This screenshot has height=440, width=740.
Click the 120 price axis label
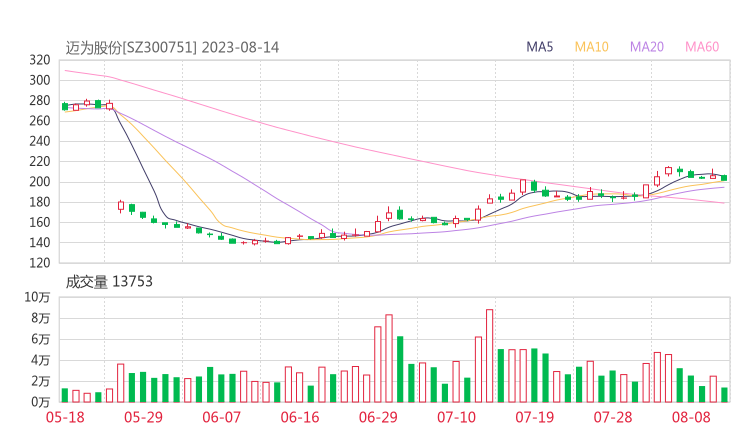[40, 263]
